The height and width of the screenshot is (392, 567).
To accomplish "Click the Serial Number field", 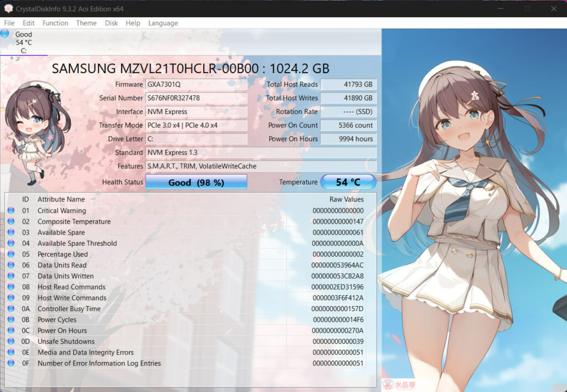I will pos(197,98).
